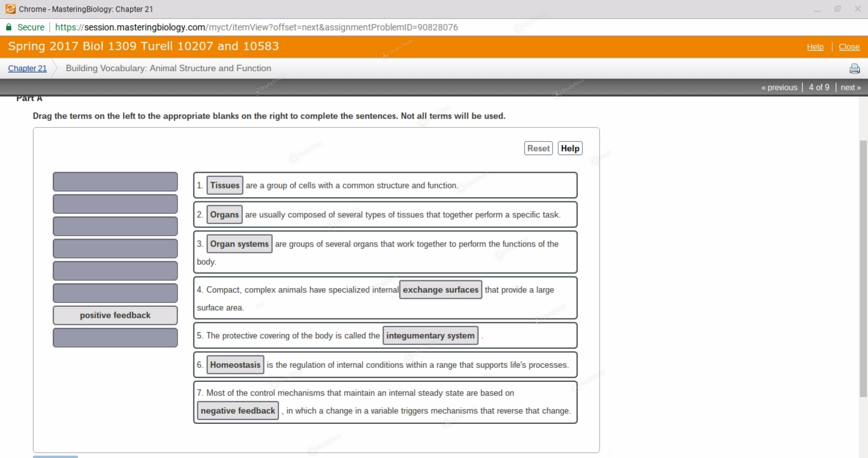Viewport: 868px width, 458px height.
Task: Click the print icon
Action: click(854, 68)
